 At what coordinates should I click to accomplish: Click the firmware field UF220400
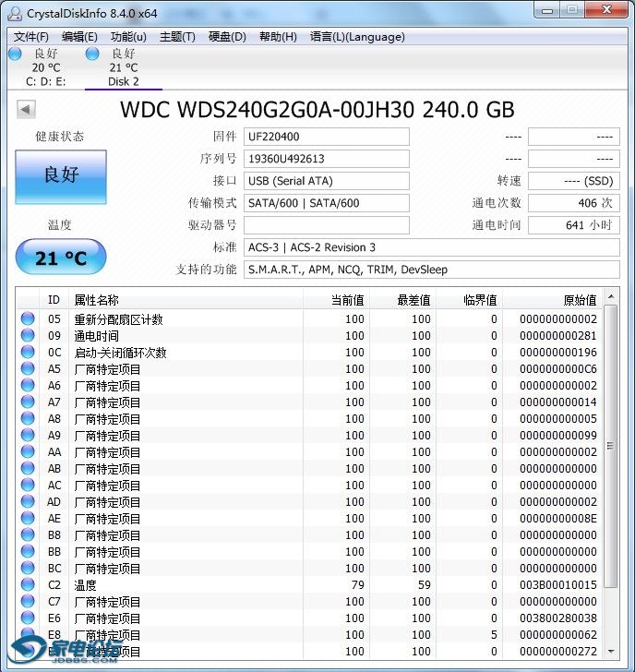[x=327, y=137]
